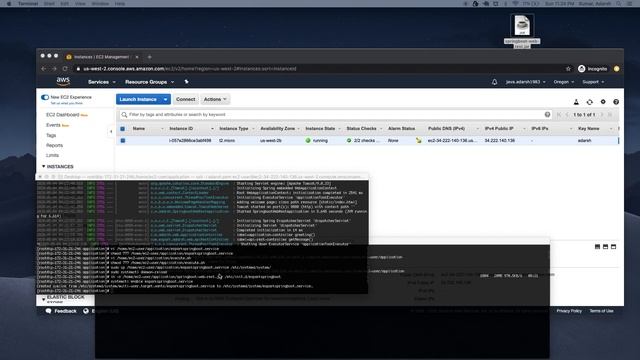Image resolution: width=640 pixels, height=360 pixels.
Task: Open the Events link in sidebar
Action: tap(53, 125)
